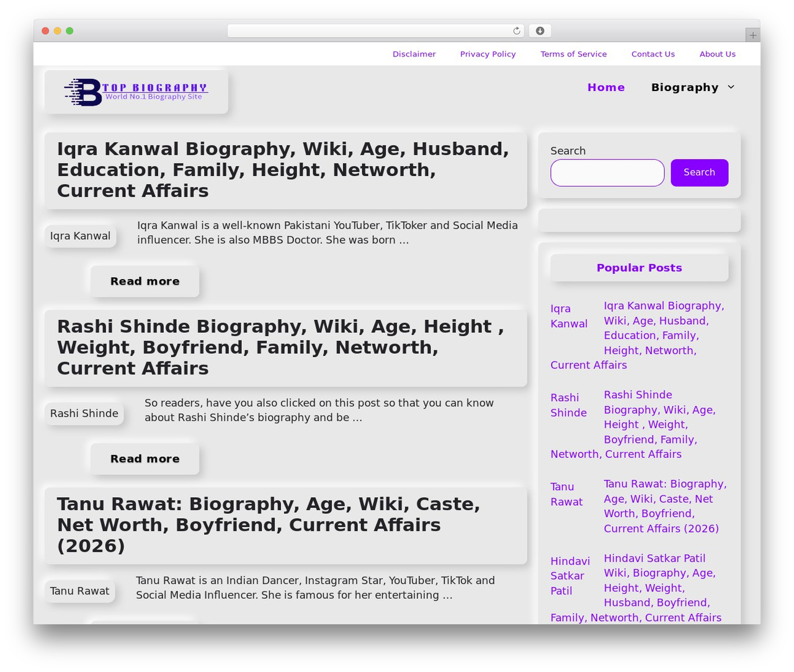Image resolution: width=794 pixels, height=672 pixels.
Task: Expand the Biography menu chevron
Action: [x=731, y=87]
